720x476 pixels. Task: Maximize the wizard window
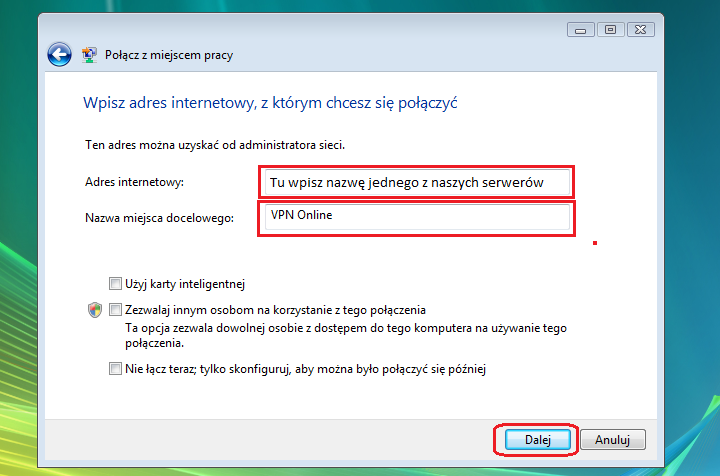pos(610,30)
